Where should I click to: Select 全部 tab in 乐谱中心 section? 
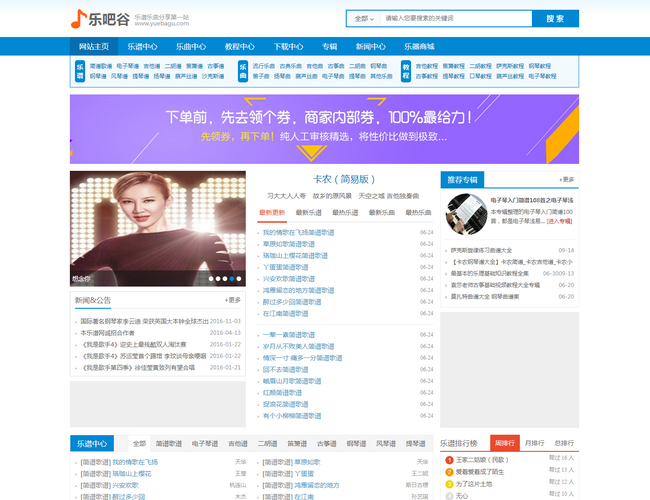[139, 444]
